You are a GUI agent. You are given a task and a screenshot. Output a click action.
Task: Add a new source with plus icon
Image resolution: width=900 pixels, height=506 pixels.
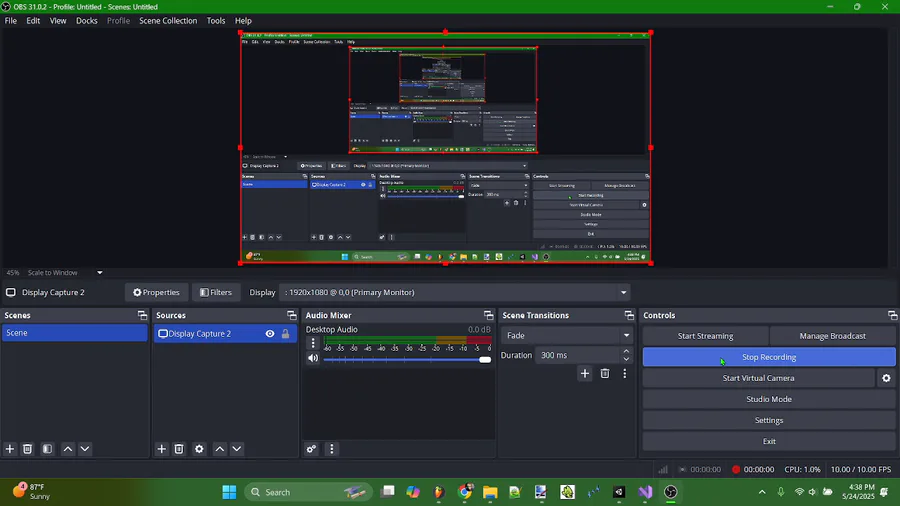point(161,449)
